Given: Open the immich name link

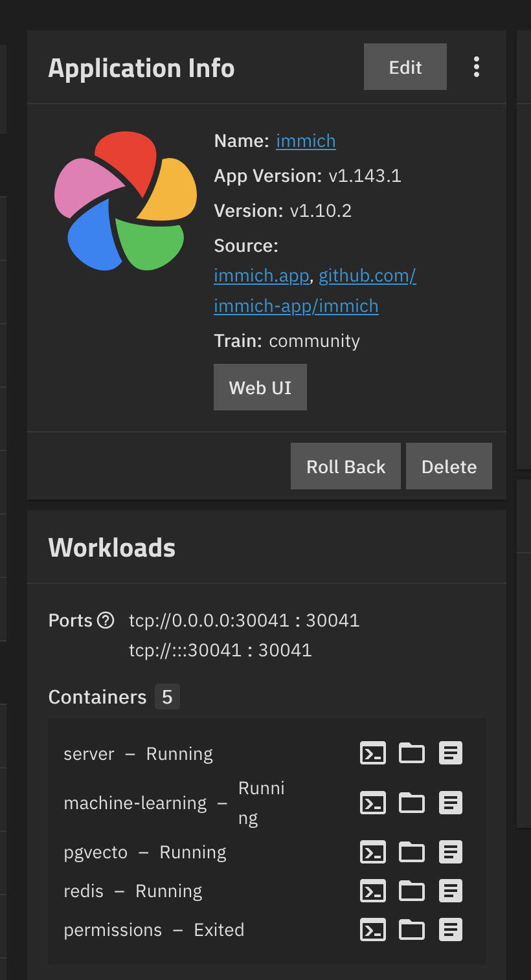Looking at the screenshot, I should click(x=306, y=140).
